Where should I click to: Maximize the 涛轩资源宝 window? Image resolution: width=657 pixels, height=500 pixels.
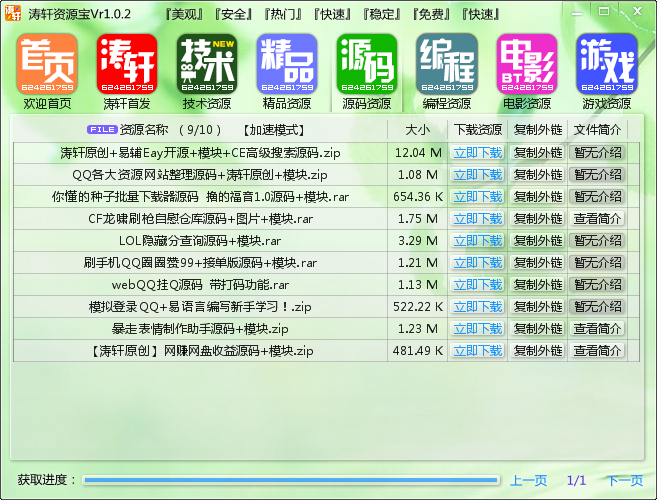click(604, 12)
